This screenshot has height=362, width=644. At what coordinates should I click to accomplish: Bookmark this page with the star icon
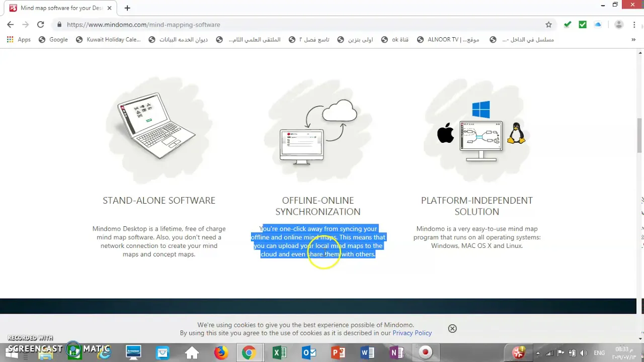548,25
